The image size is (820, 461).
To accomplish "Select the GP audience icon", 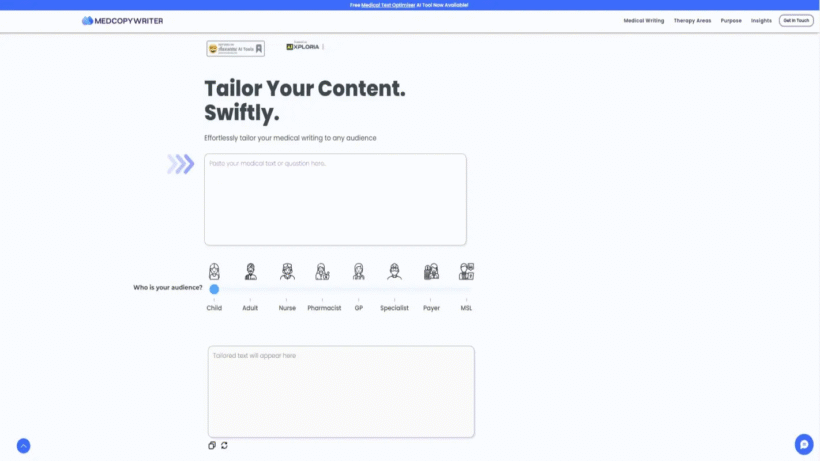I will 358,271.
